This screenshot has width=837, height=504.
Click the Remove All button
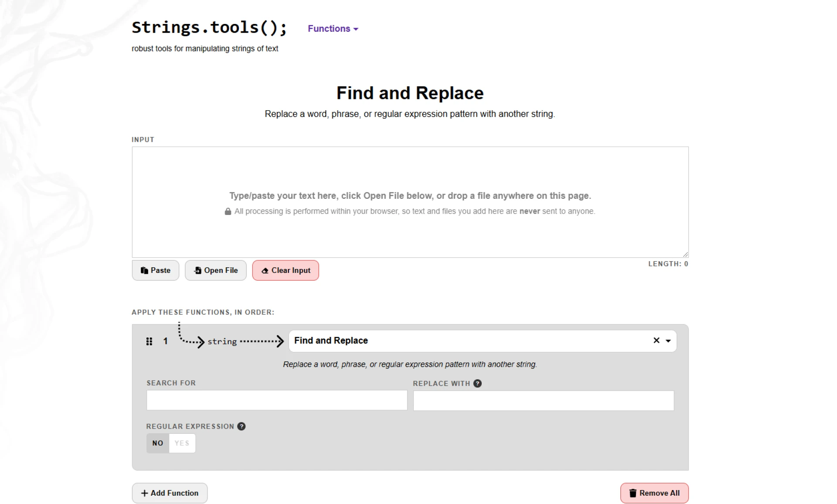point(654,493)
